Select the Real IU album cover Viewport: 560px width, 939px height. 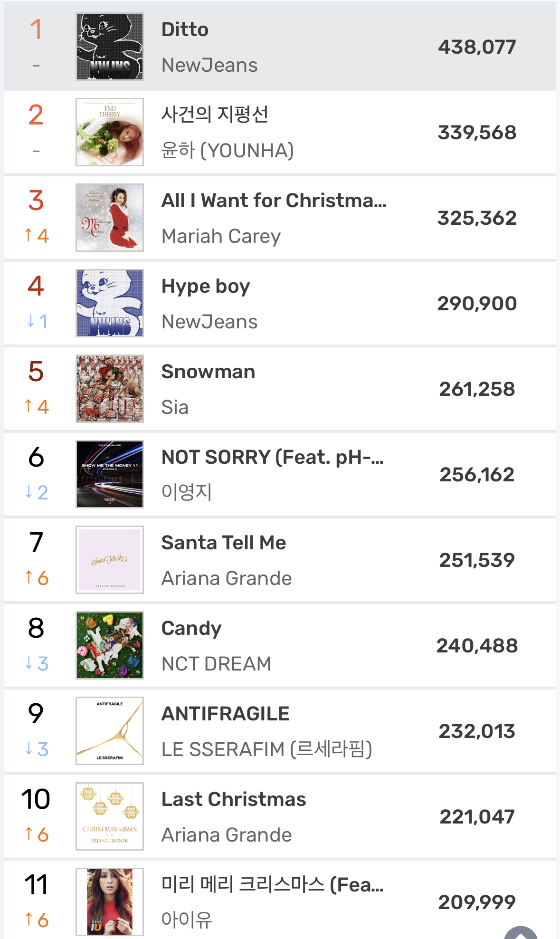pyautogui.click(x=110, y=902)
